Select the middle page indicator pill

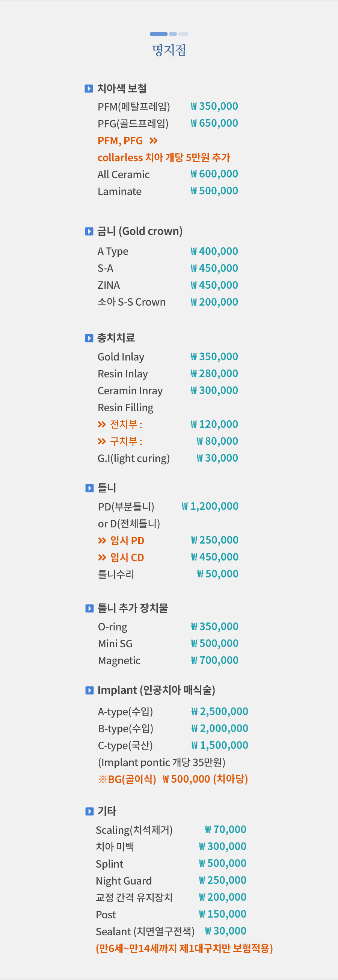pos(173,34)
